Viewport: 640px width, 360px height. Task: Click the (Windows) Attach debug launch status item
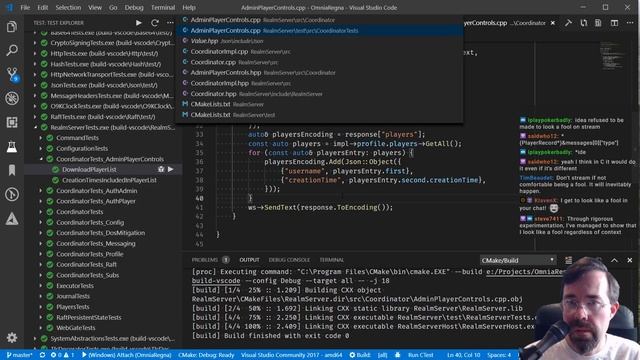pyautogui.click(x=127, y=355)
